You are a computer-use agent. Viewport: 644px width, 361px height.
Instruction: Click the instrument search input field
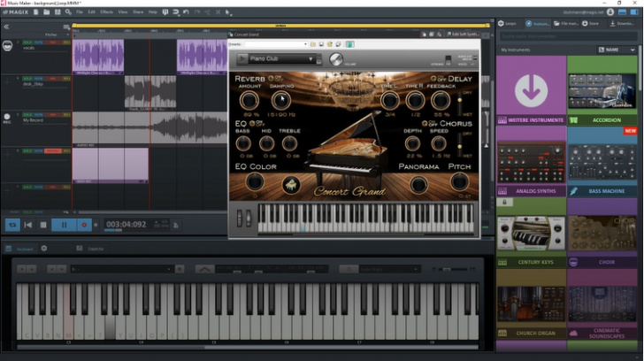pyautogui.click(x=568, y=36)
